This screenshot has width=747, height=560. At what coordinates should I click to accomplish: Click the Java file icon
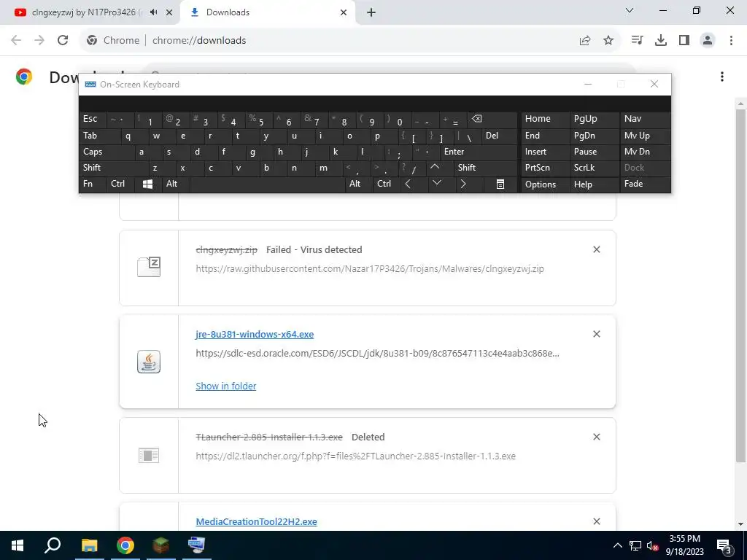(149, 362)
